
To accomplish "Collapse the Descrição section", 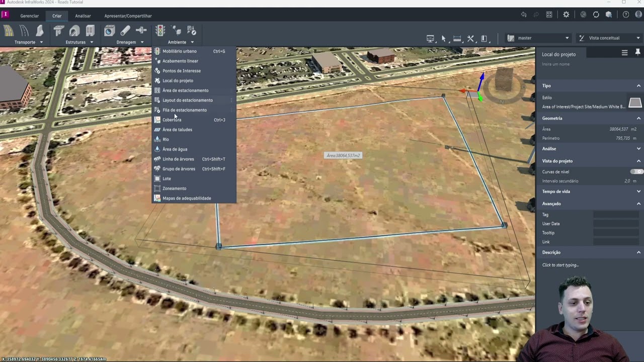I will pyautogui.click(x=639, y=252).
